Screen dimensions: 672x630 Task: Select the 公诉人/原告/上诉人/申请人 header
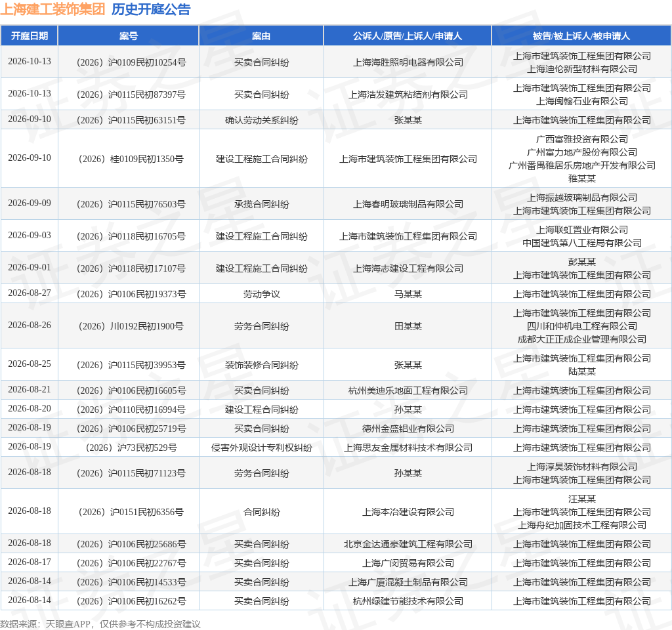click(408, 36)
